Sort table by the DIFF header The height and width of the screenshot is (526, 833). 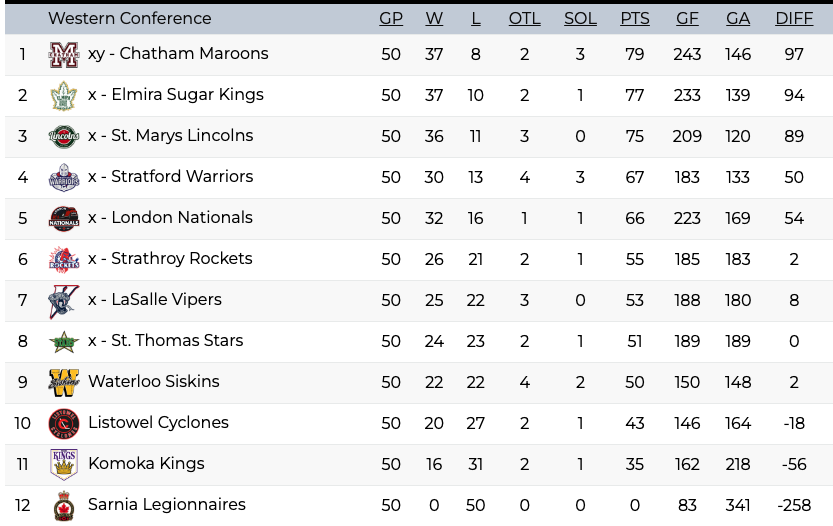(794, 19)
